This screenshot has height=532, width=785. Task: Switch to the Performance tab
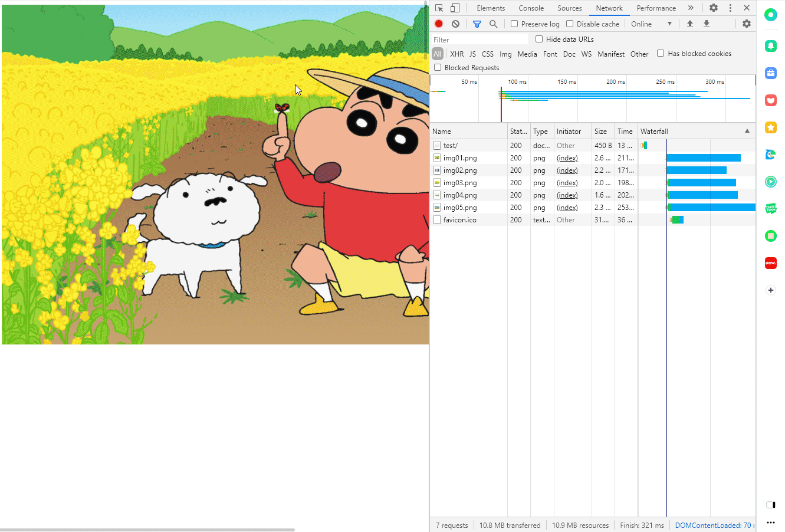(x=656, y=8)
